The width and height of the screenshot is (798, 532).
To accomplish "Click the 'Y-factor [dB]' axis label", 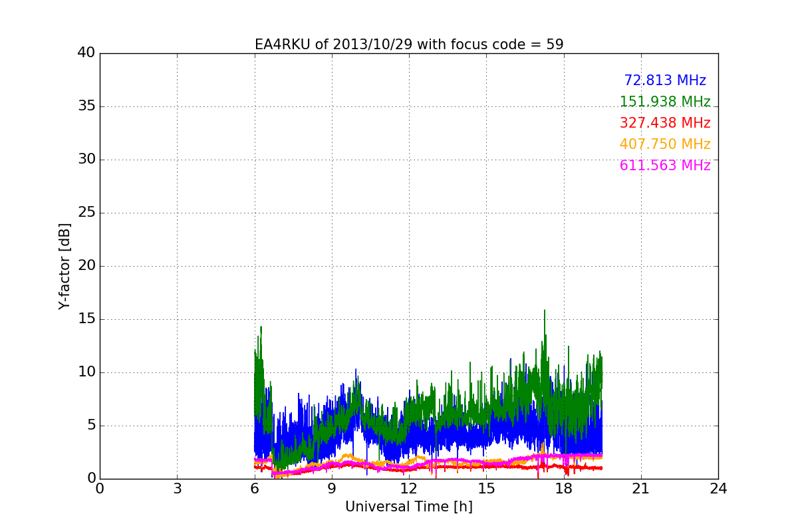I will pyautogui.click(x=65, y=266).
